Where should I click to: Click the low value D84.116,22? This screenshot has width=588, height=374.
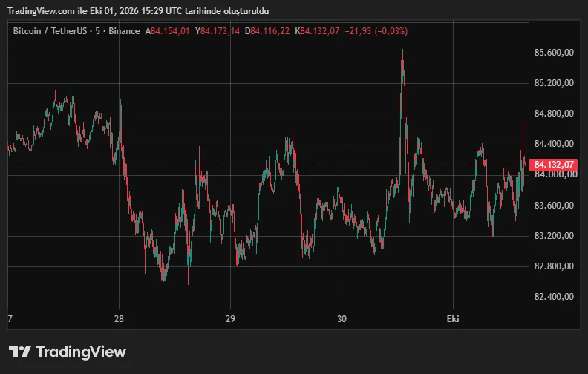pyautogui.click(x=267, y=31)
